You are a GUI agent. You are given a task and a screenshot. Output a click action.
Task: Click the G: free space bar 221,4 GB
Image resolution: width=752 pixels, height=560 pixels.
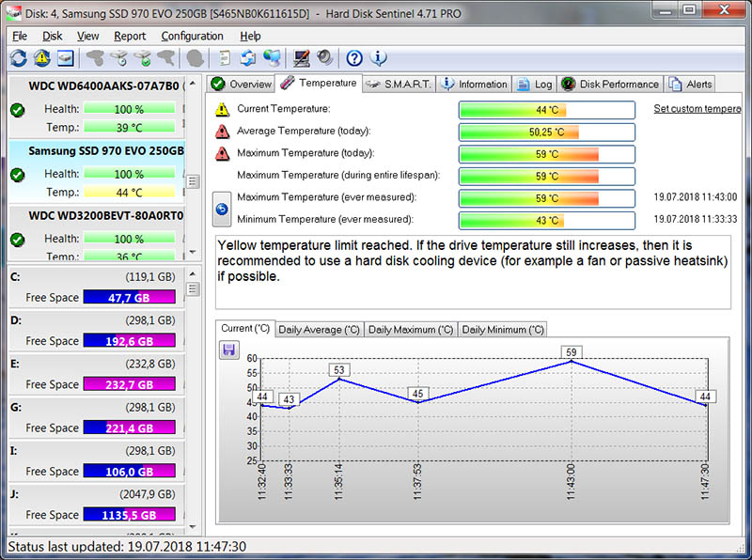pos(130,428)
